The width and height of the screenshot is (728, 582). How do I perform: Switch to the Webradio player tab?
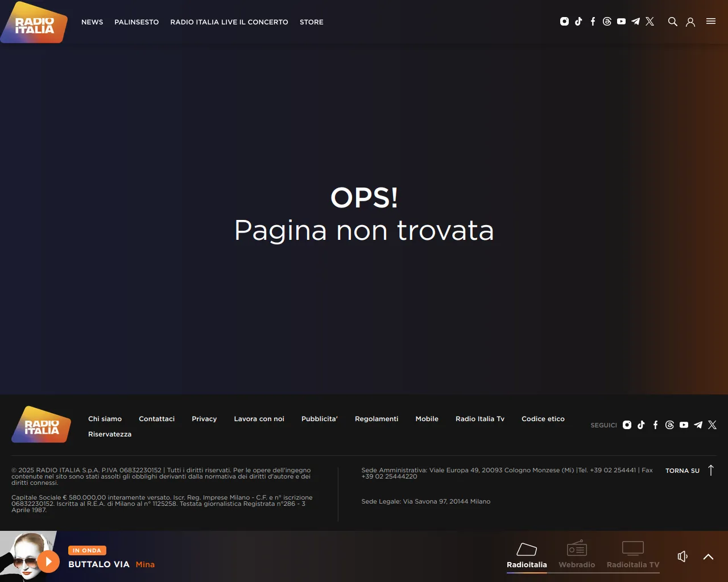(x=577, y=556)
